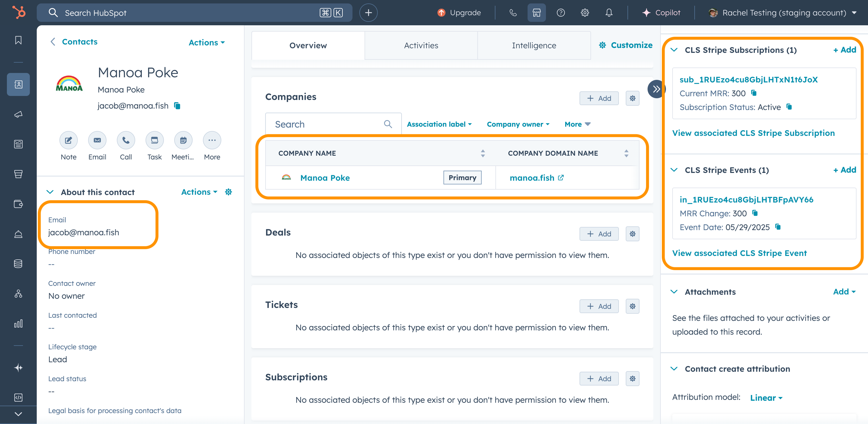This screenshot has height=424, width=868.
Task: Copy email with icon beside header email
Action: coord(177,106)
